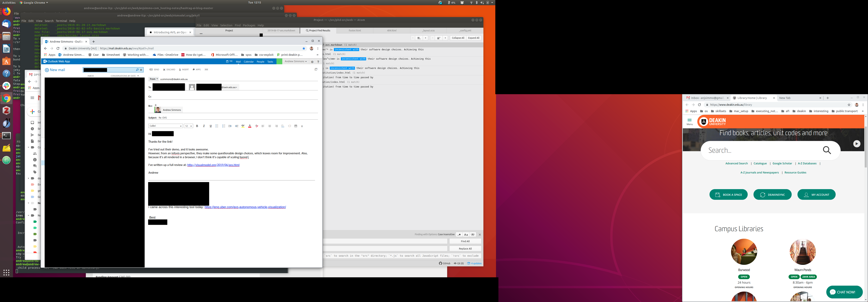Image resolution: width=868 pixels, height=302 pixels.
Task: Insert a table into the email
Action: point(296,126)
